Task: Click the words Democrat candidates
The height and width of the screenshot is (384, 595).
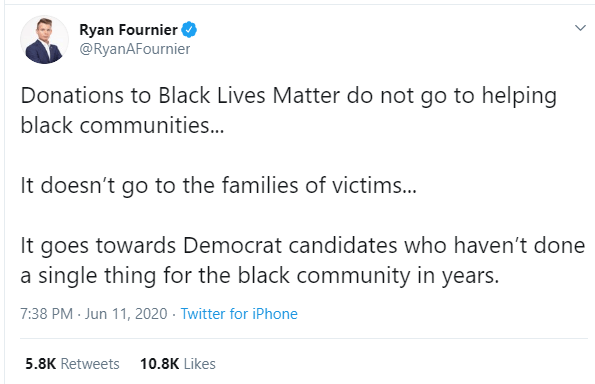Action: [290, 245]
